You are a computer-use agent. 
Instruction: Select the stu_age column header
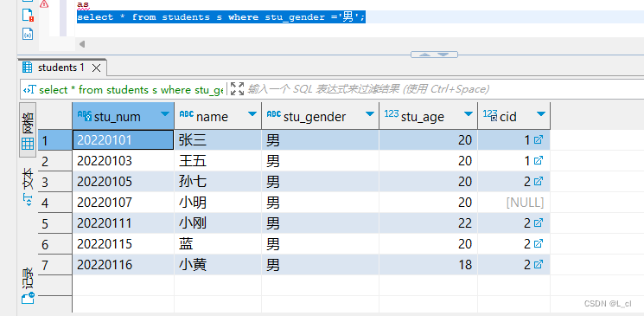[428, 116]
